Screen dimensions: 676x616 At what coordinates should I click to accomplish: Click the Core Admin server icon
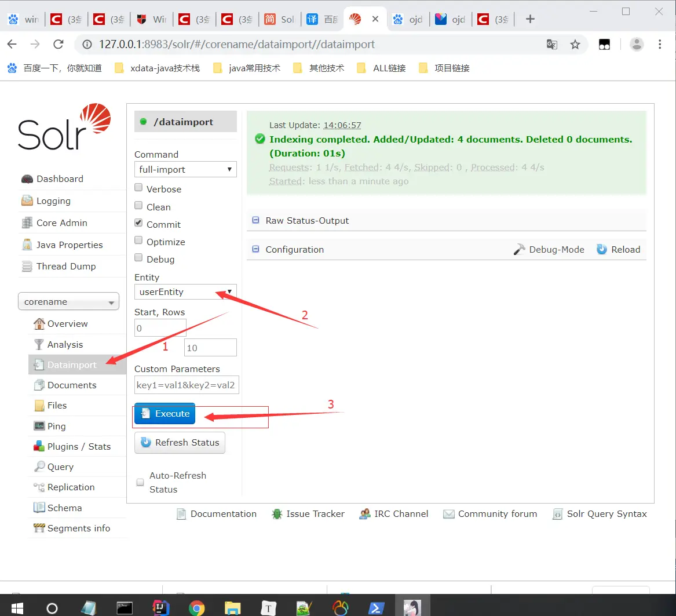coord(27,223)
